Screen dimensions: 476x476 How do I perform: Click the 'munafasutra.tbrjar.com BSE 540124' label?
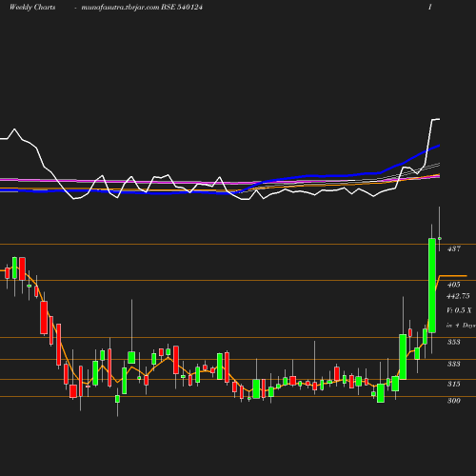pyautogui.click(x=142, y=8)
